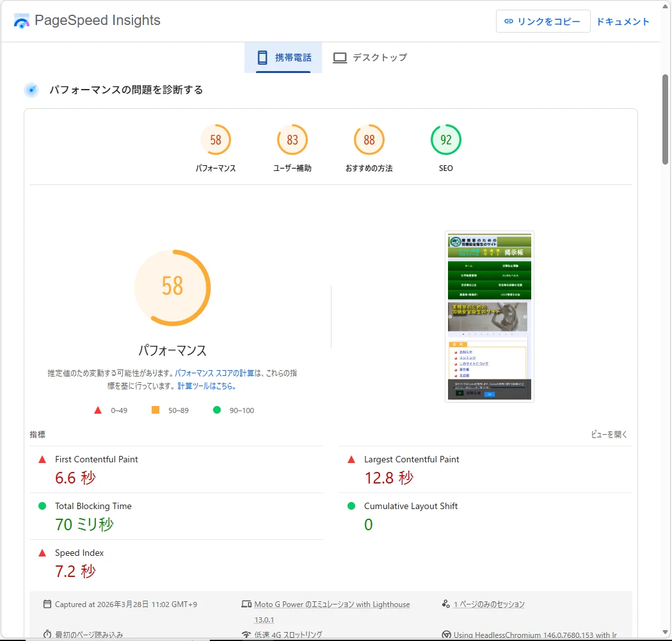The height and width of the screenshot is (641, 672).
Task: Select the SEO score gauge 92
Action: pyautogui.click(x=446, y=140)
